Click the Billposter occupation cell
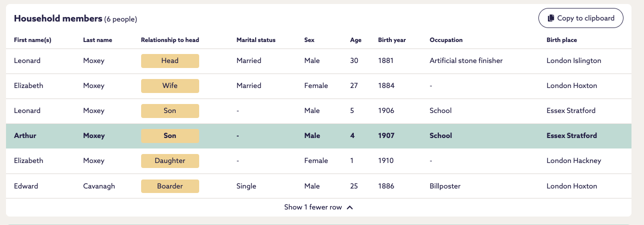644x225 pixels. (x=445, y=186)
